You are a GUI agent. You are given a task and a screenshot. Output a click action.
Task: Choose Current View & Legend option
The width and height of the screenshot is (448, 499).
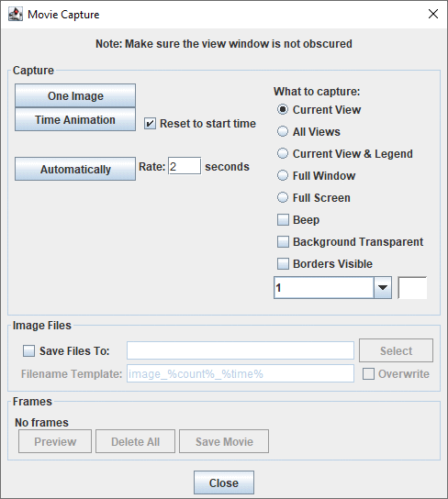(283, 153)
